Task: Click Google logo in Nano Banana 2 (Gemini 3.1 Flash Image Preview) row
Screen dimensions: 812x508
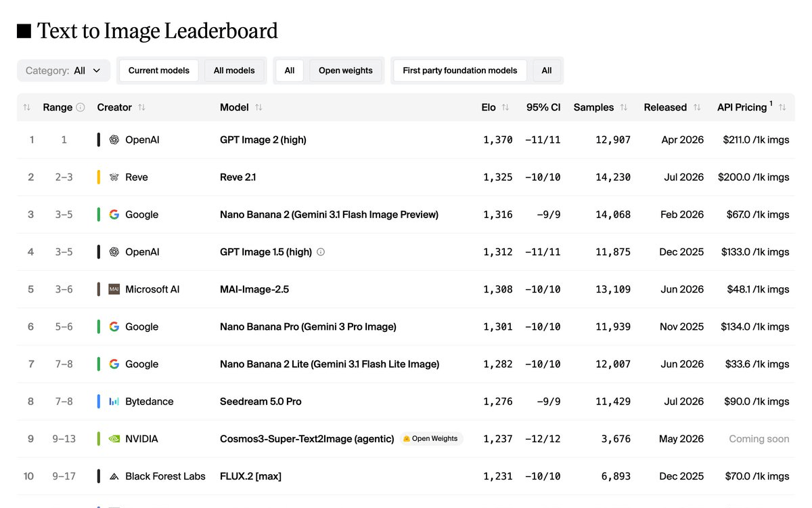Action: 114,215
